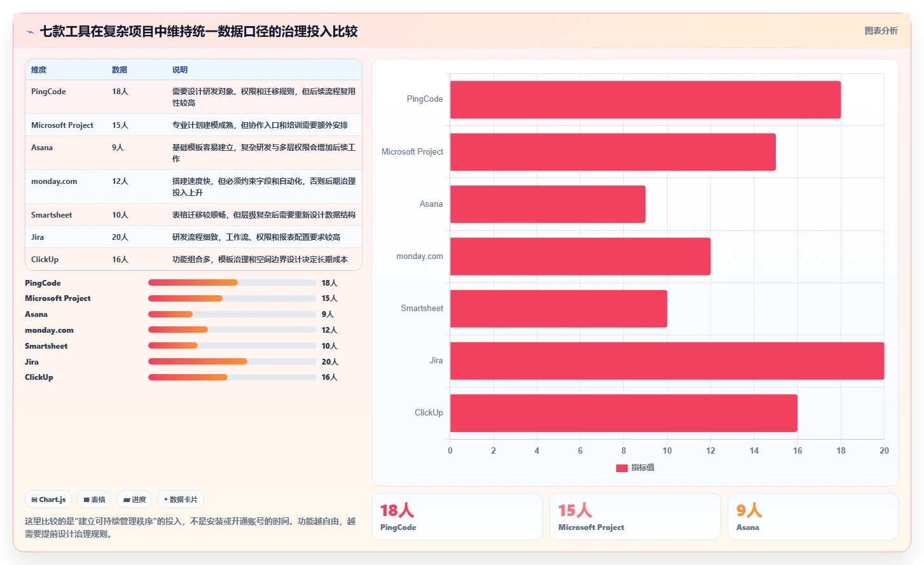
Task: Click the PingCode y-axis label in chart
Action: tap(425, 99)
